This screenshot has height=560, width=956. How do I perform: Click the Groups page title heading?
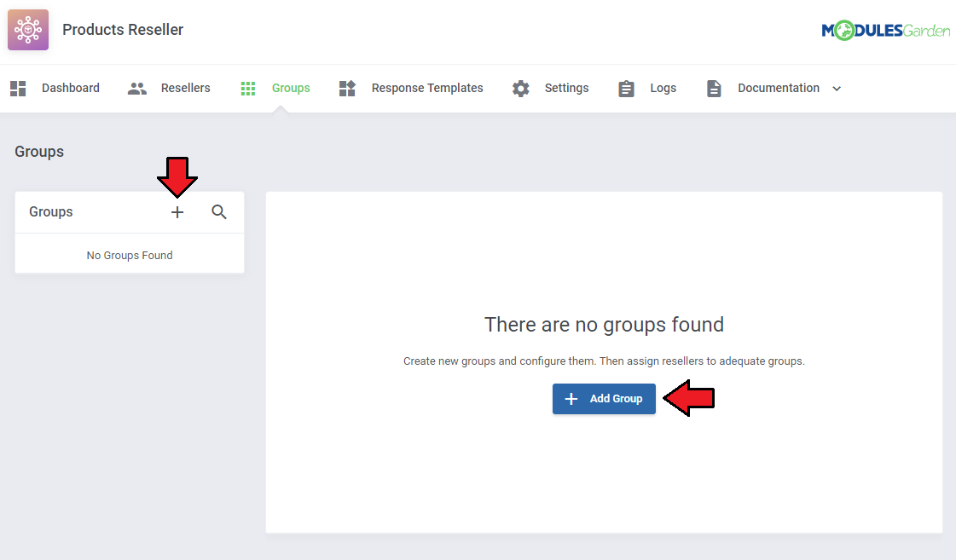click(x=39, y=152)
